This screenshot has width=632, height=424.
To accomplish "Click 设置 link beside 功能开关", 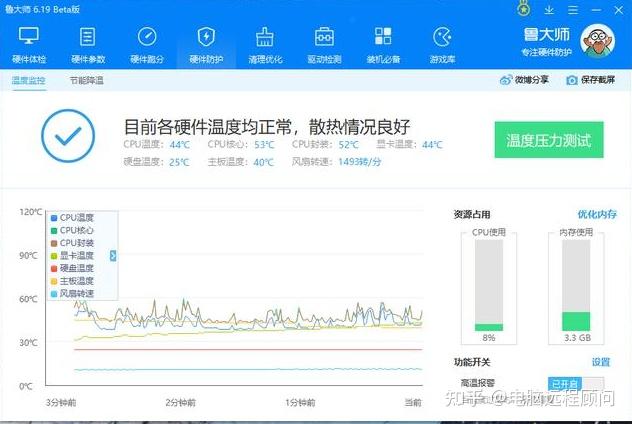I will click(x=601, y=362).
